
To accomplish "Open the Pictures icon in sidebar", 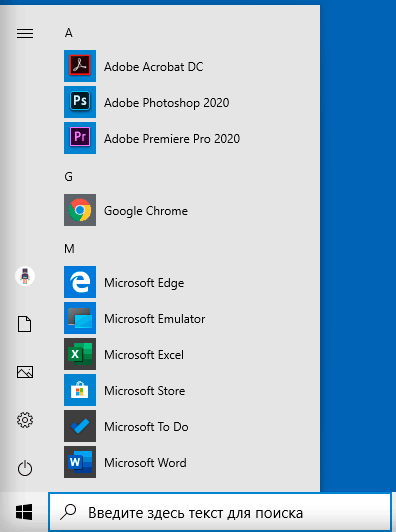I will tap(25, 372).
